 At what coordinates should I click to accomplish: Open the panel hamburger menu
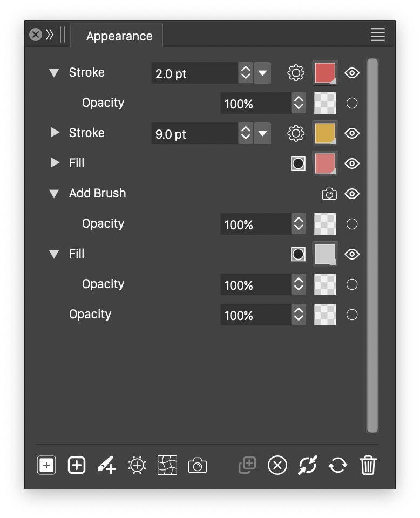point(378,35)
